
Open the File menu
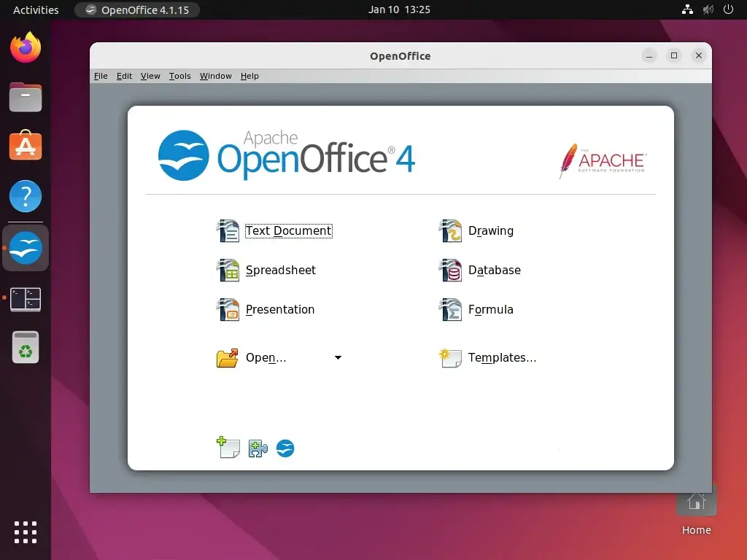point(100,76)
